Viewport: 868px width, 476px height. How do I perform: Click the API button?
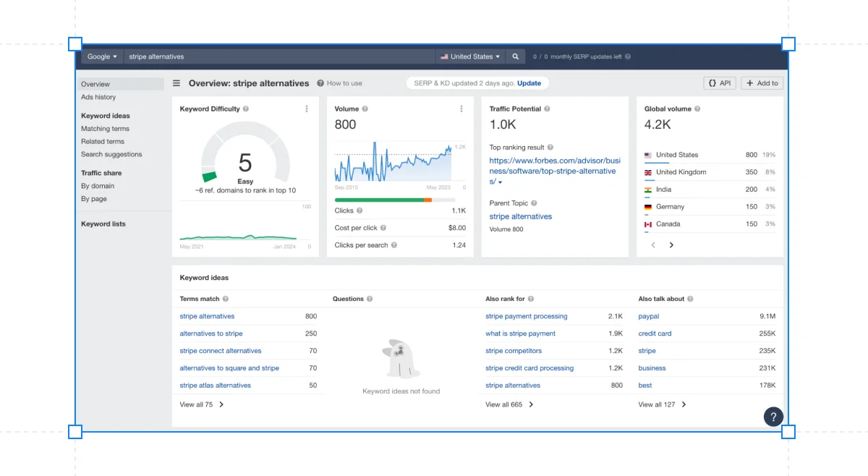[x=720, y=83]
